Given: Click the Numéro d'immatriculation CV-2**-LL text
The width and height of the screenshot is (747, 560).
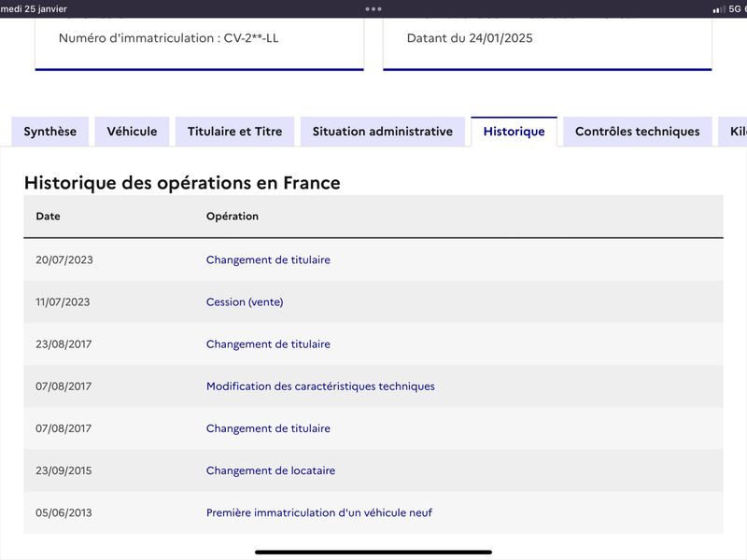Looking at the screenshot, I should click(x=169, y=38).
